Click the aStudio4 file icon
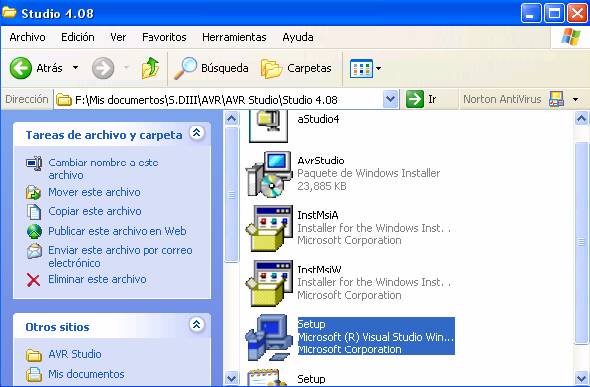The image size is (590, 387). (268, 126)
